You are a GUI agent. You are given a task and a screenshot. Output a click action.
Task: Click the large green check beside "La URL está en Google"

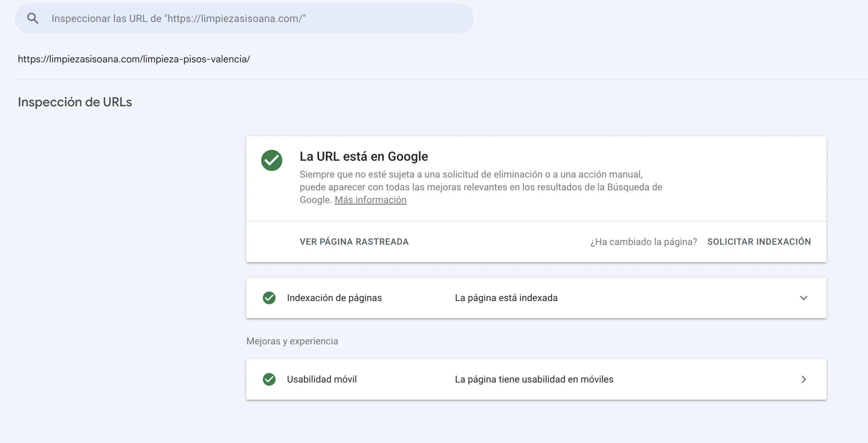(272, 160)
